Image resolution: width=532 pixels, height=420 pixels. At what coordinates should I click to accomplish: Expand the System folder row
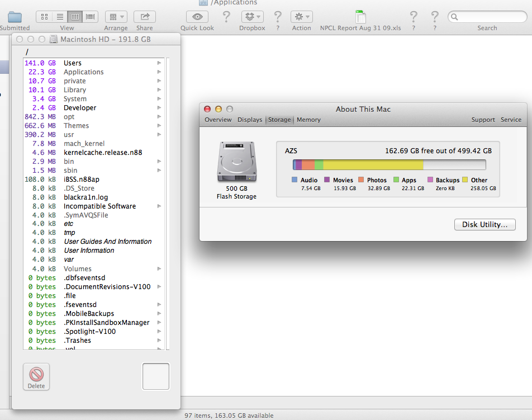[159, 99]
